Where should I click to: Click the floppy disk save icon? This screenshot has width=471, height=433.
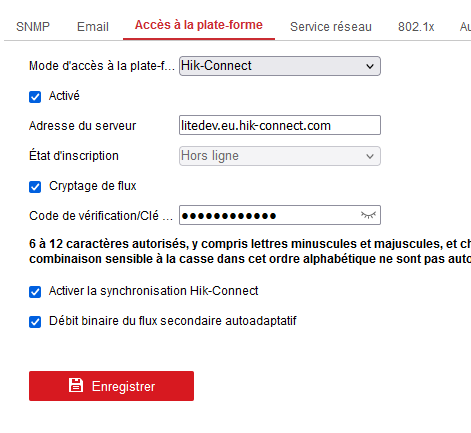(x=76, y=385)
